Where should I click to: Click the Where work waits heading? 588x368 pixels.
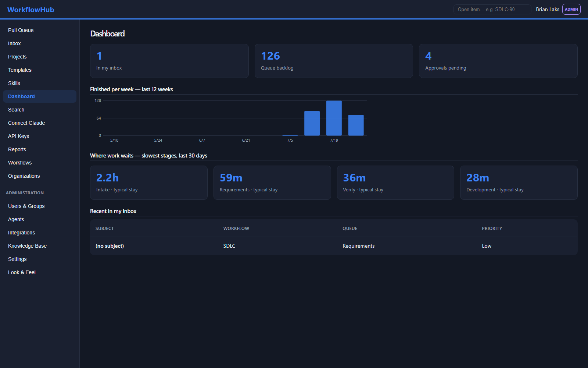148,156
